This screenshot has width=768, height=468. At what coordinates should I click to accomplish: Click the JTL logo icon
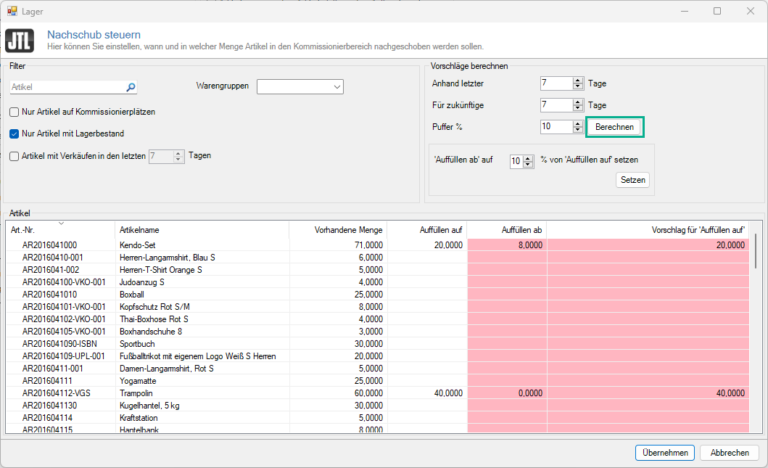point(19,41)
